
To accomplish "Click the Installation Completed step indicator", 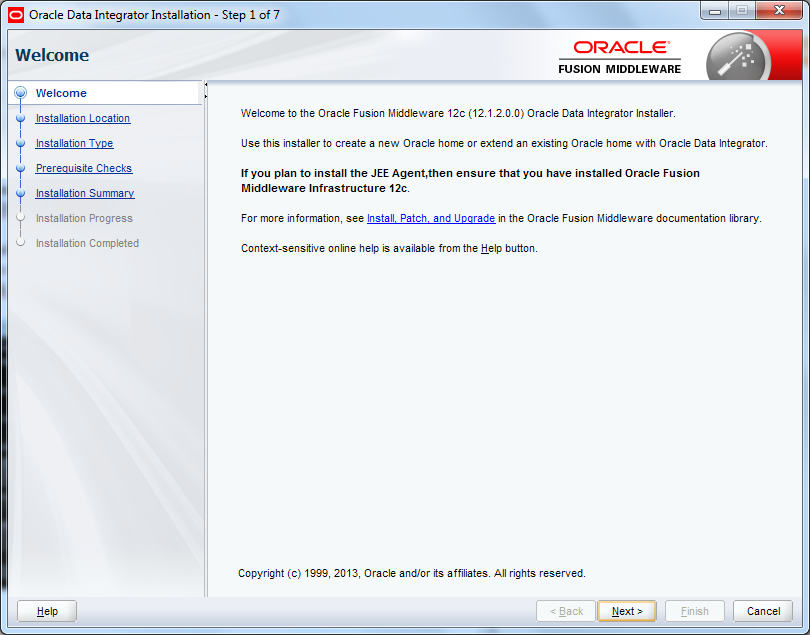I will tap(20, 243).
